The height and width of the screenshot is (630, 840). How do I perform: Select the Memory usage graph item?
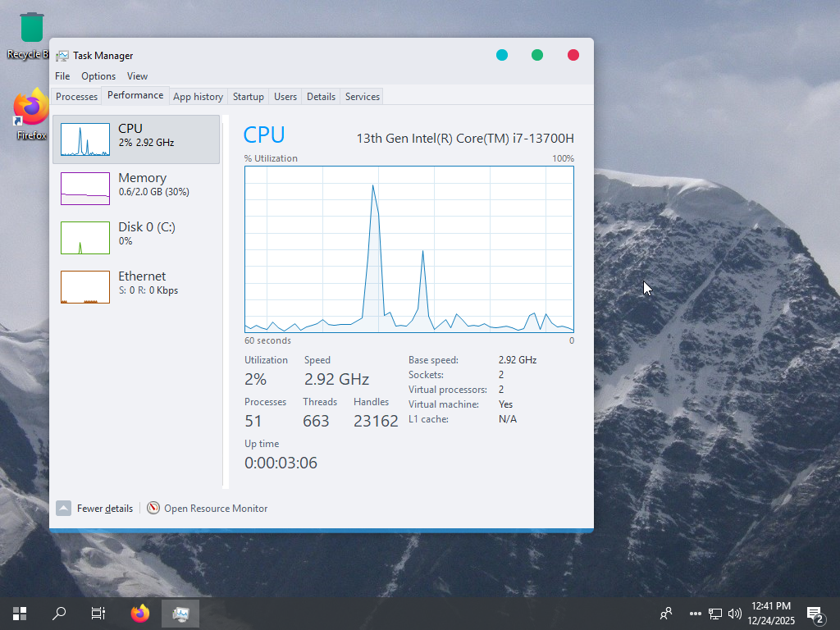(x=138, y=188)
